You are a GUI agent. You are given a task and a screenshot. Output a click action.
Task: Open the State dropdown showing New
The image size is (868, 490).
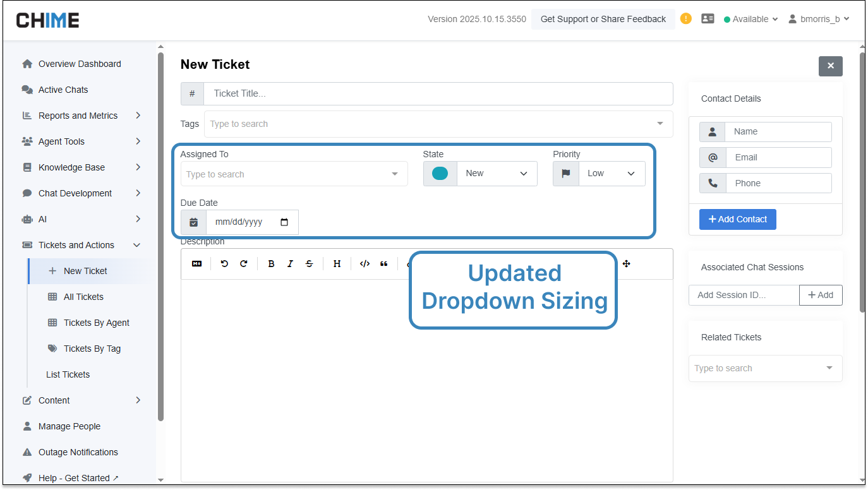tap(497, 174)
